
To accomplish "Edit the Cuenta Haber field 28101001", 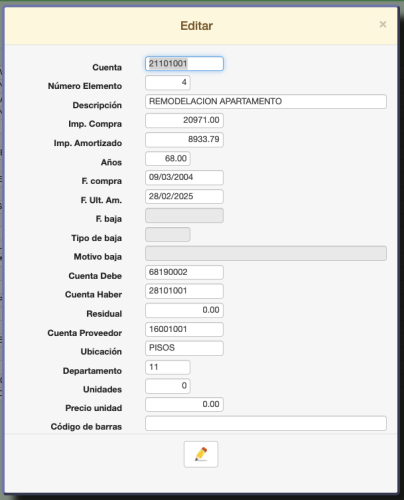I will click(184, 291).
